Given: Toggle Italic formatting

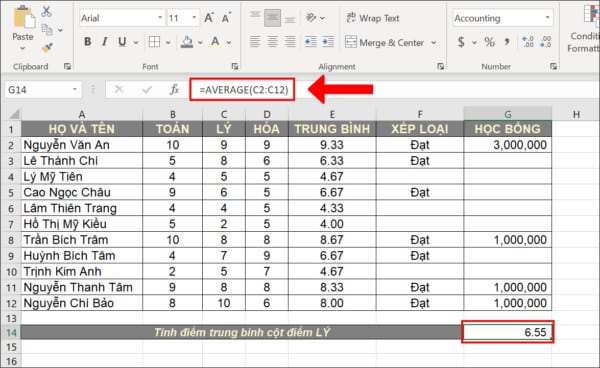Looking at the screenshot, I should pos(104,42).
